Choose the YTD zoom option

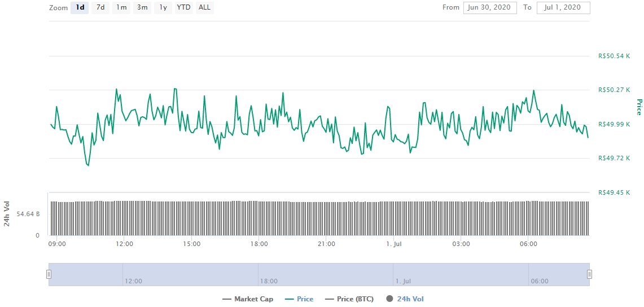pyautogui.click(x=183, y=8)
